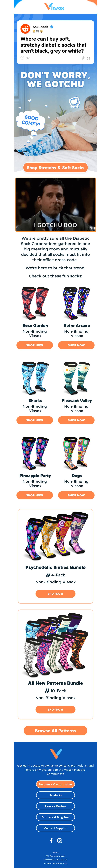Click Become a Viasox Insider button
Image resolution: width=111 pixels, height=868 pixels.
coord(56,784)
